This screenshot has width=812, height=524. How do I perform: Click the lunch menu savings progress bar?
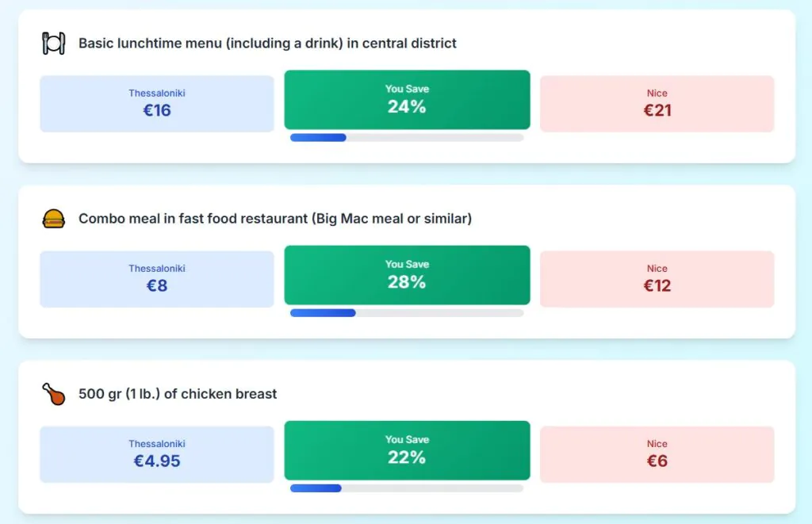[407, 138]
